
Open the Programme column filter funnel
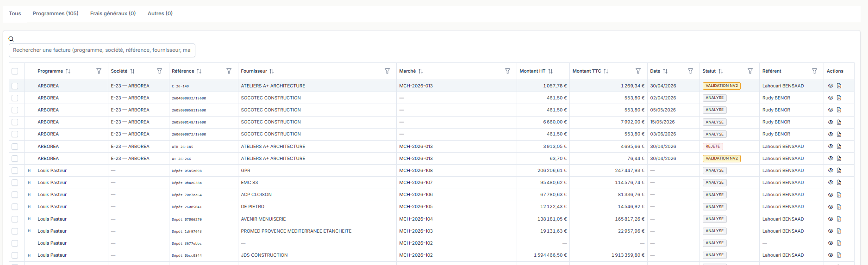point(99,71)
